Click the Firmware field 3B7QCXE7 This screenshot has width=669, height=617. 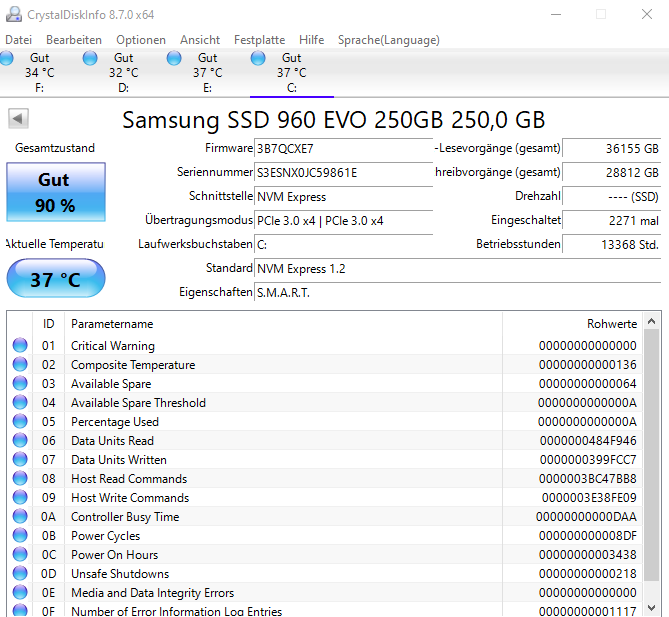pyautogui.click(x=343, y=148)
